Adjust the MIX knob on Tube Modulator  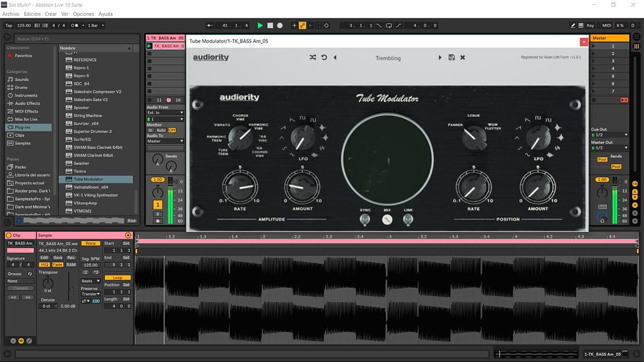[x=387, y=219]
